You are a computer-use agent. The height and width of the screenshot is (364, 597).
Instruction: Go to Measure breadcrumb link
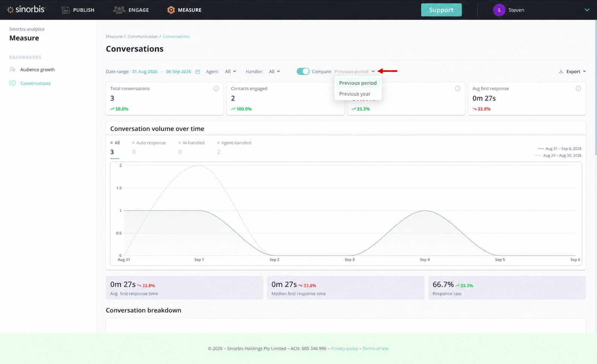(x=114, y=36)
